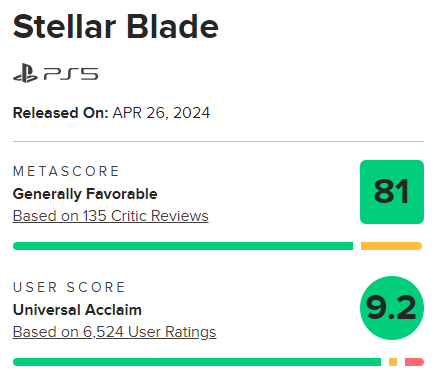Click the green 9.2 user score circle
The width and height of the screenshot is (434, 382).
[392, 308]
